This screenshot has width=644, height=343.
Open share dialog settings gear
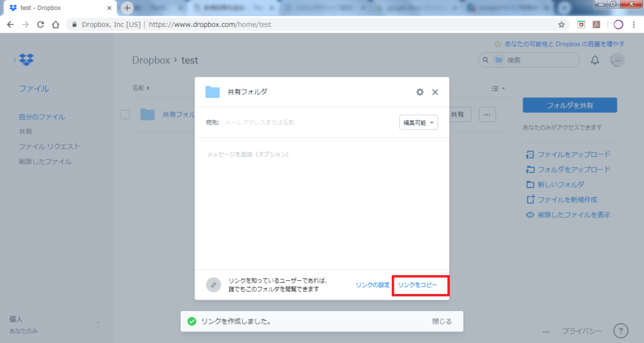pos(419,92)
